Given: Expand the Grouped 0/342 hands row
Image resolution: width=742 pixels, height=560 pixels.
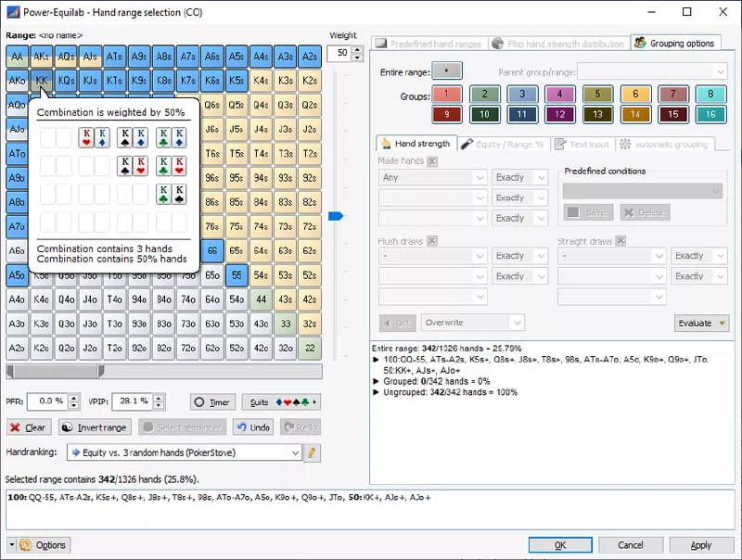Looking at the screenshot, I should (x=377, y=381).
